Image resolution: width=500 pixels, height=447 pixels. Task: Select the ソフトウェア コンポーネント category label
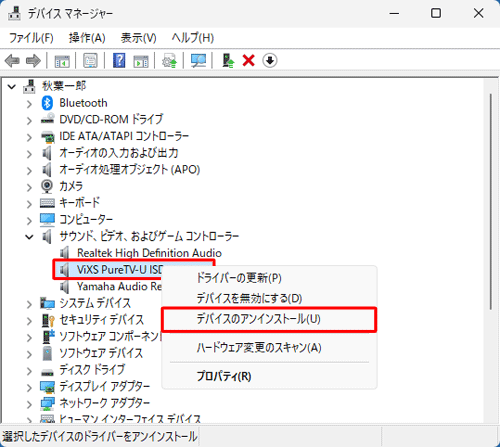coord(110,336)
